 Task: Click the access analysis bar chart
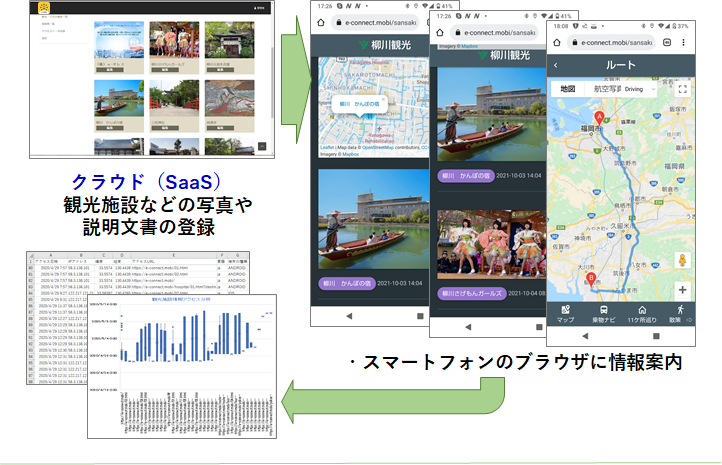182,366
